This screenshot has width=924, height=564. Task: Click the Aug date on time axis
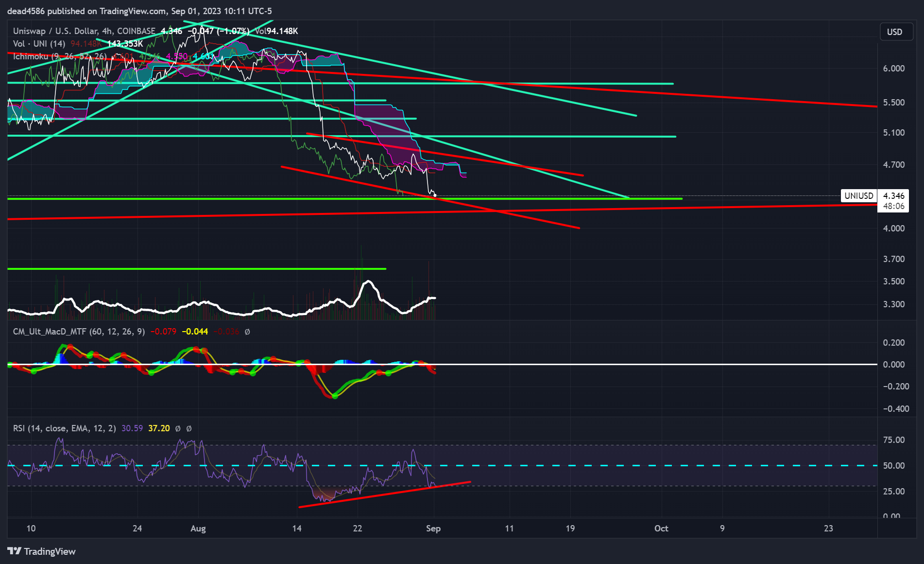pos(198,529)
